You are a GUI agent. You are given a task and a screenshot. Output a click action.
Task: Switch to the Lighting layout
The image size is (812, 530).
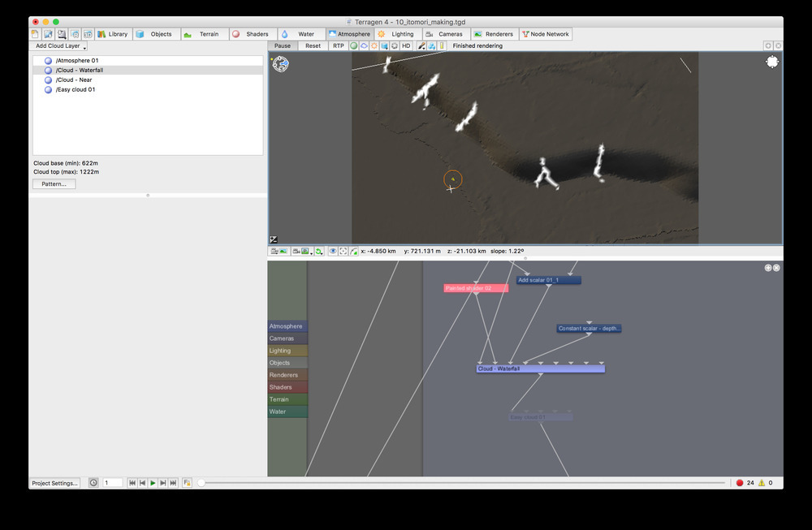coord(397,34)
